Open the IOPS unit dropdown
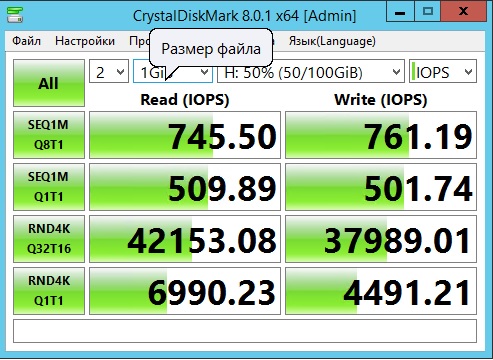 coord(443,71)
